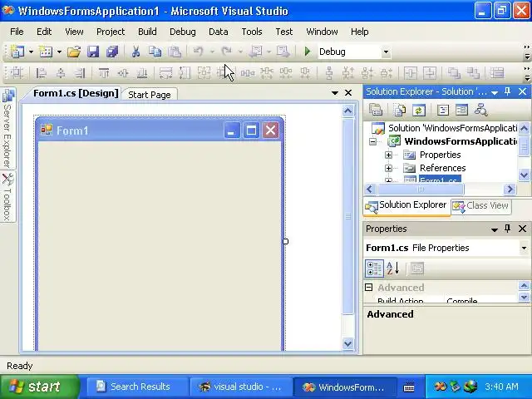Click the Refresh icon in Solution Explorer
Image resolution: width=532 pixels, height=399 pixels.
419,110
